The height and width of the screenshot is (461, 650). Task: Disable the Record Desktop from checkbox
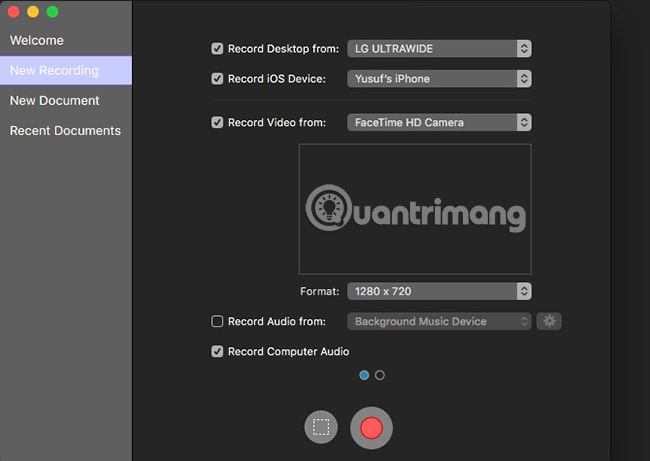click(x=217, y=48)
